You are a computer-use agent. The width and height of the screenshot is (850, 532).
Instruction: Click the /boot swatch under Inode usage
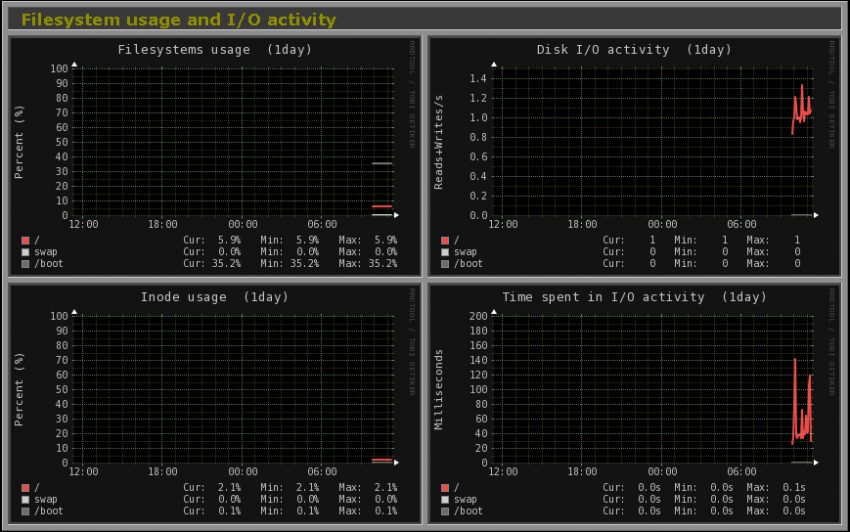[x=25, y=511]
